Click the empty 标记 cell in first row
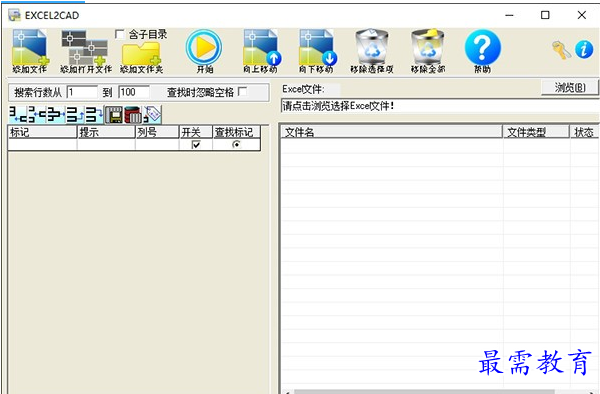This screenshot has height=394, width=600. [x=42, y=145]
